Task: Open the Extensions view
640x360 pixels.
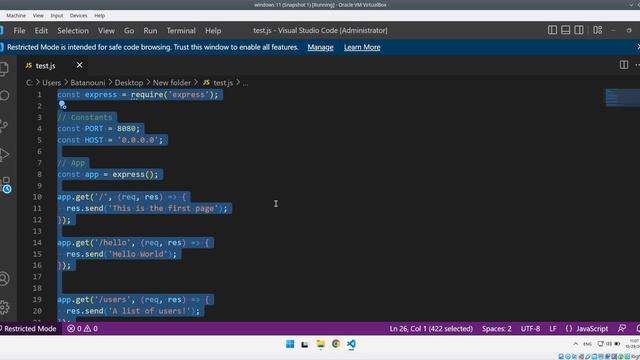Action: tap(6, 185)
